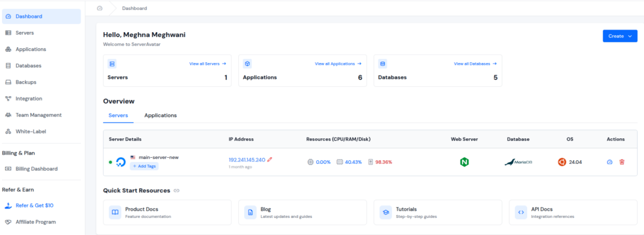Viewport: 644px width, 235px height.
Task: Click the Affiliate Program handshake icon
Action: 8,222
